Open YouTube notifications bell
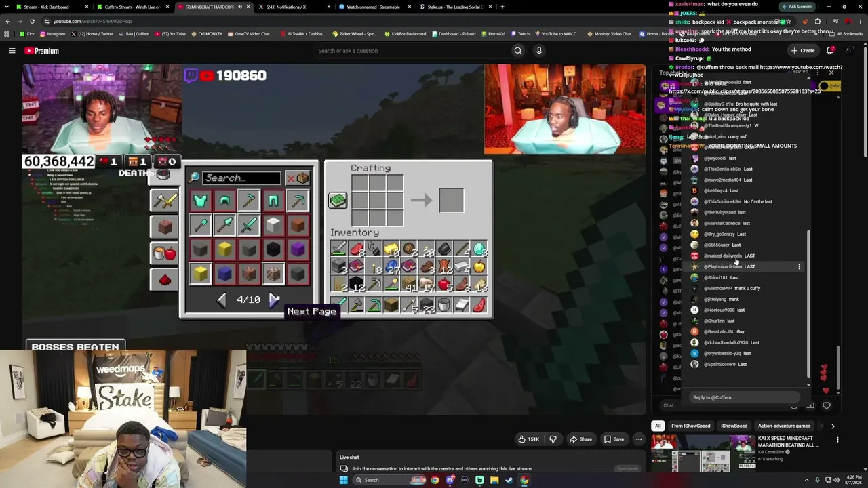Image resolution: width=868 pixels, height=488 pixels. pos(831,51)
